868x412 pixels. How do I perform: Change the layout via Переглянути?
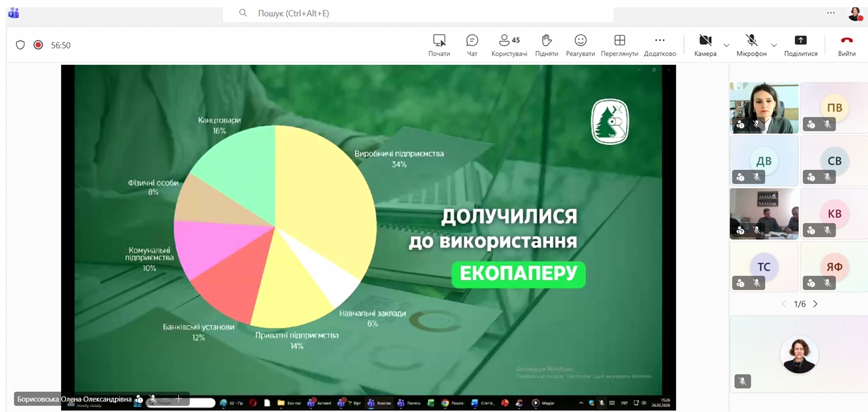[619, 45]
